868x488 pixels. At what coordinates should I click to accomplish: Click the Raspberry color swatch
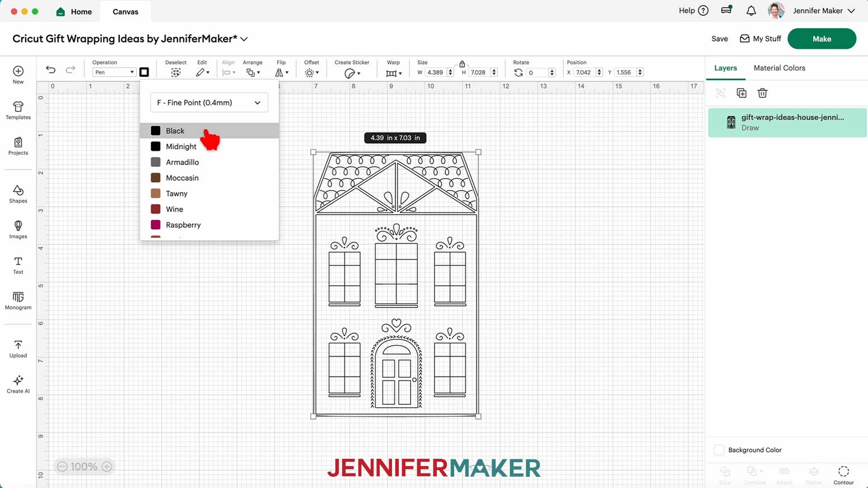[156, 225]
